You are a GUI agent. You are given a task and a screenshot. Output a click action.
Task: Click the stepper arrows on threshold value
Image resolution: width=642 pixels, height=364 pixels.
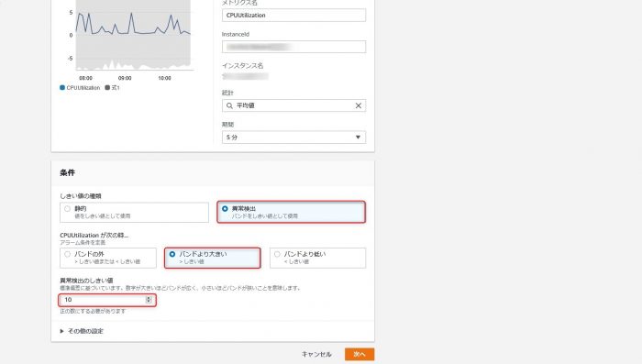[x=149, y=300]
